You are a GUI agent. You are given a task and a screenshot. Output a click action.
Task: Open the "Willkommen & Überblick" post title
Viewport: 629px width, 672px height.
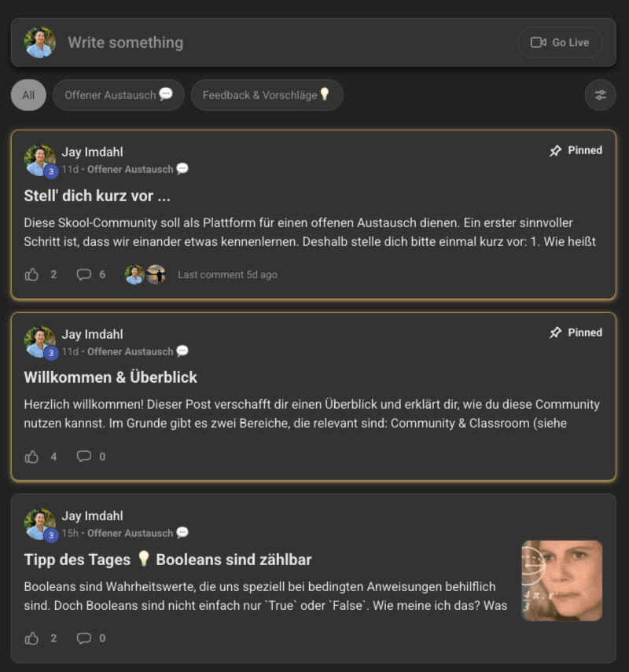(111, 377)
